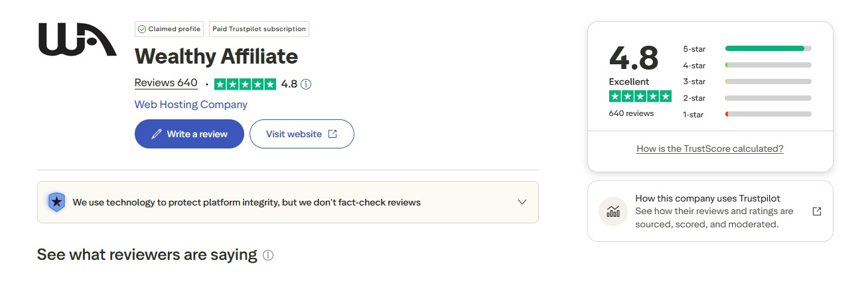Screen dimensions: 868x289
Task: Click the TrustScore info icon beside 4.8
Action: click(x=306, y=84)
